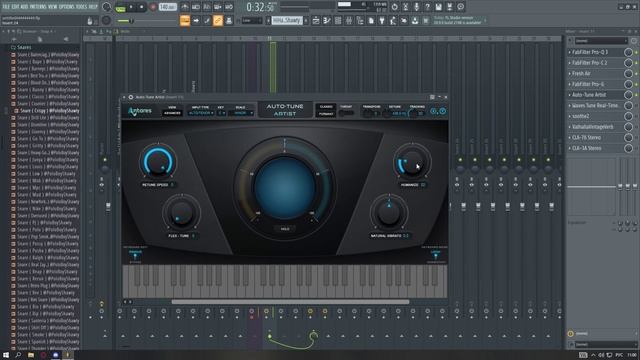Open the EDIT menu
The height and width of the screenshot is (360, 640).
point(15,7)
